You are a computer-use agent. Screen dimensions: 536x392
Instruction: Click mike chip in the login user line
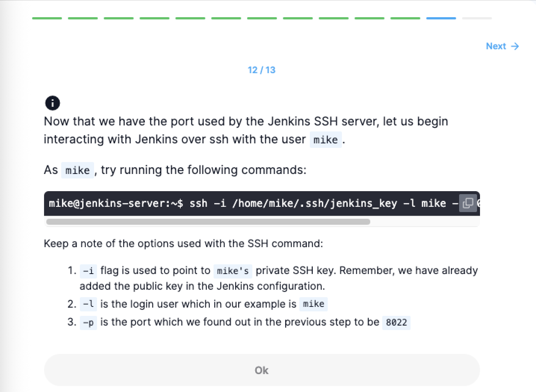tap(314, 304)
